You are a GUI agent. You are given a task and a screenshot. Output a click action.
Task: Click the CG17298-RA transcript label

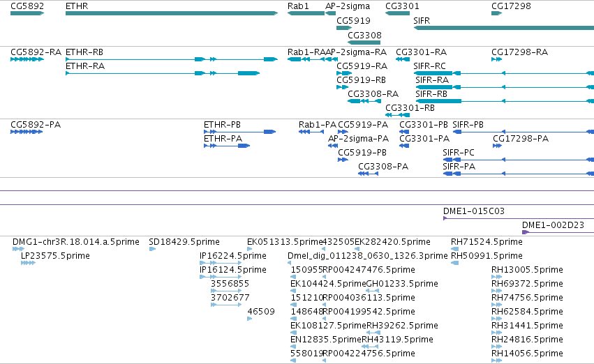(x=520, y=52)
